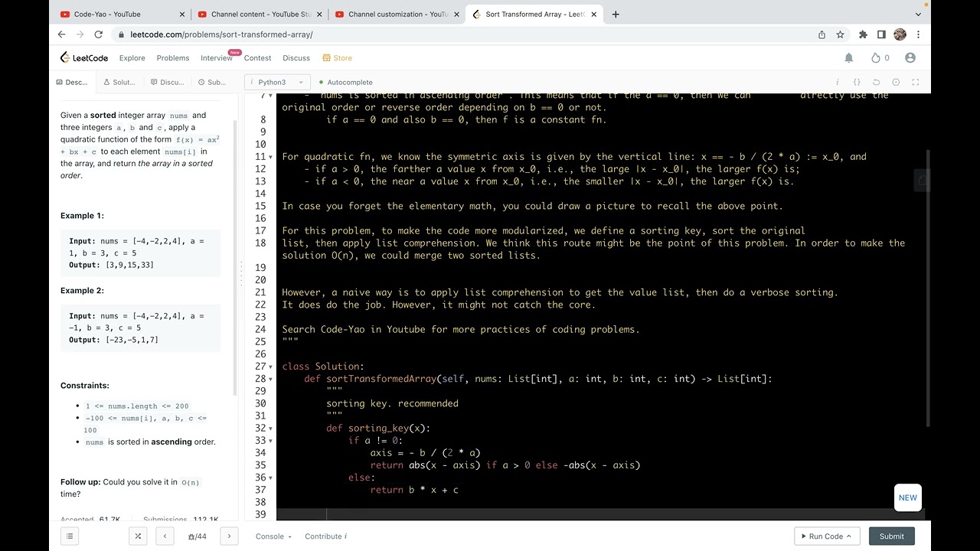
Task: Switch to Submissions tab
Action: tap(212, 82)
